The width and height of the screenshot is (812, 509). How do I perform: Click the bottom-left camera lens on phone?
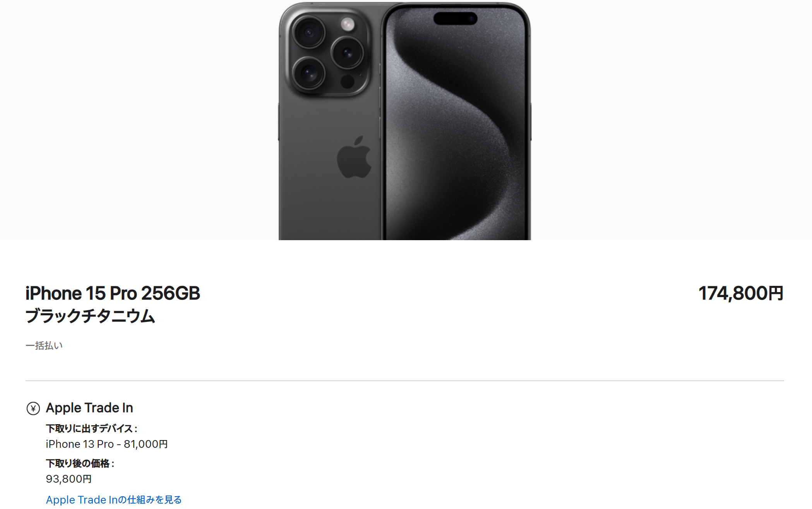[309, 73]
